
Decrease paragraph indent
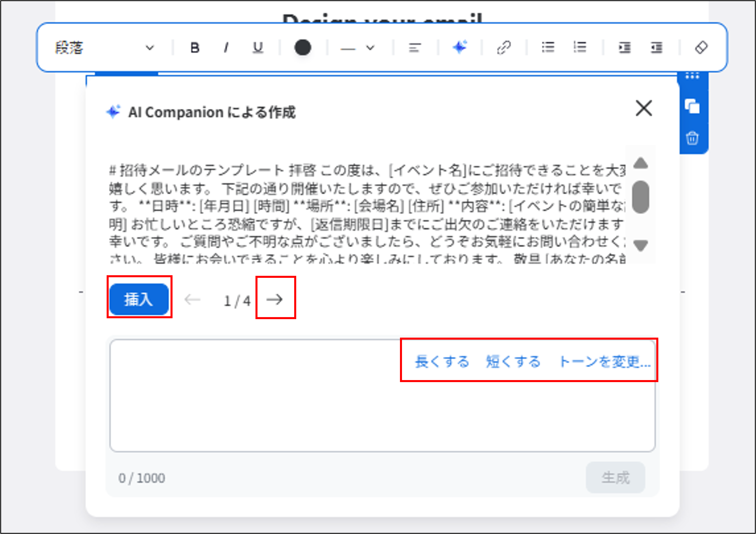(x=657, y=48)
